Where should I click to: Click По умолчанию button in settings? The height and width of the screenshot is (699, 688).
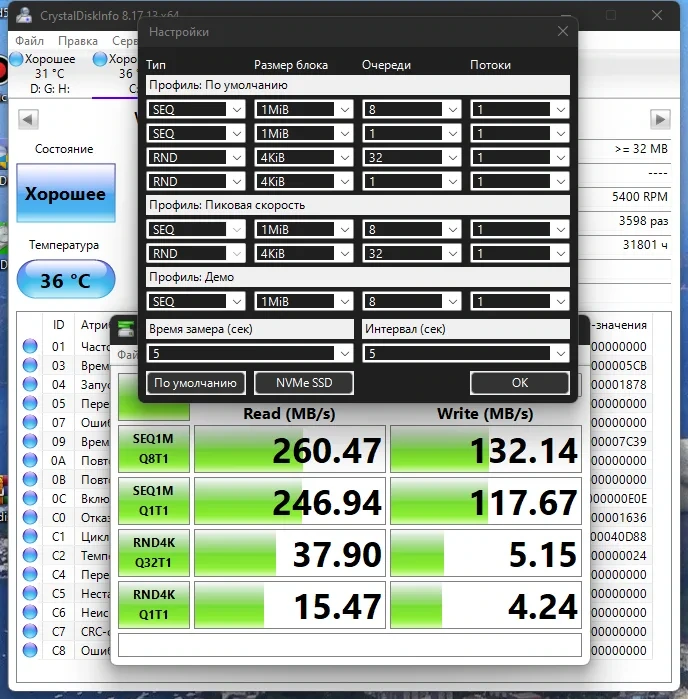point(195,383)
